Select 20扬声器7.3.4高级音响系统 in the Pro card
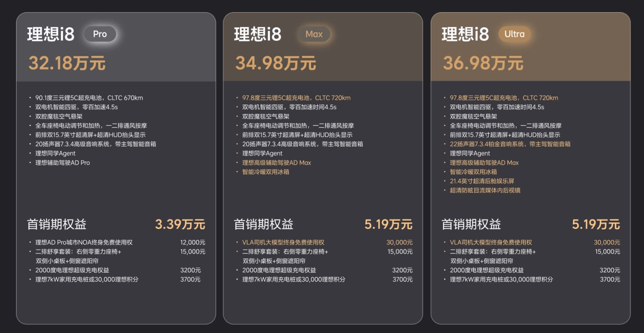This screenshot has width=644, height=333. (96, 144)
